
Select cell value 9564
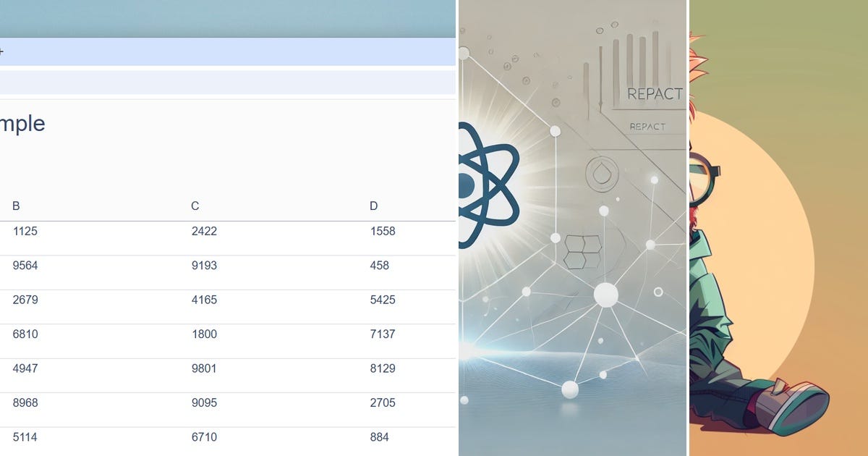point(25,266)
